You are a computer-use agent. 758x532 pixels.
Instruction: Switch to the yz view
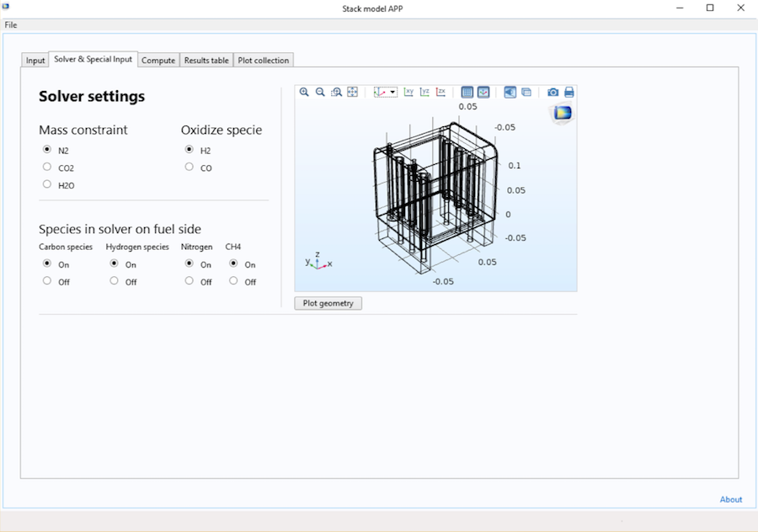click(x=424, y=92)
